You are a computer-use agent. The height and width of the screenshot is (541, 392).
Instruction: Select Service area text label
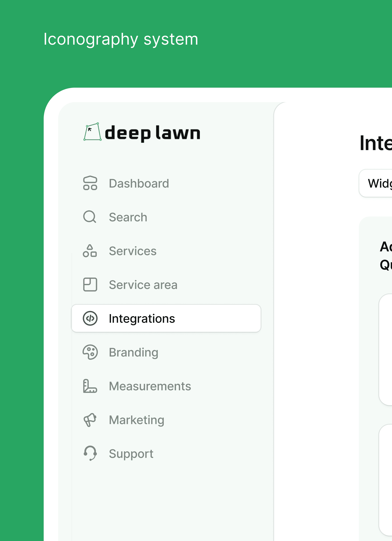pos(143,285)
